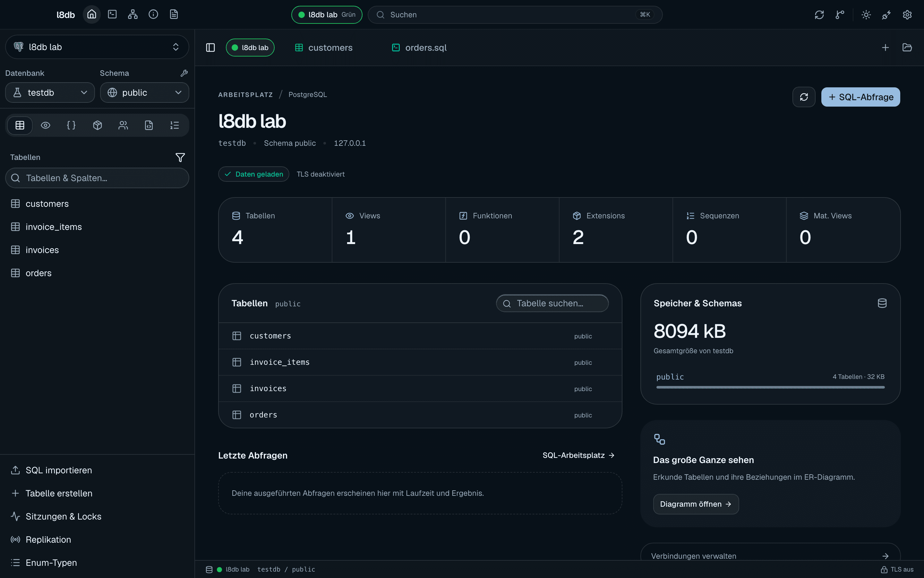Add a new tab with plus icon
The width and height of the screenshot is (924, 578).
coord(886,48)
